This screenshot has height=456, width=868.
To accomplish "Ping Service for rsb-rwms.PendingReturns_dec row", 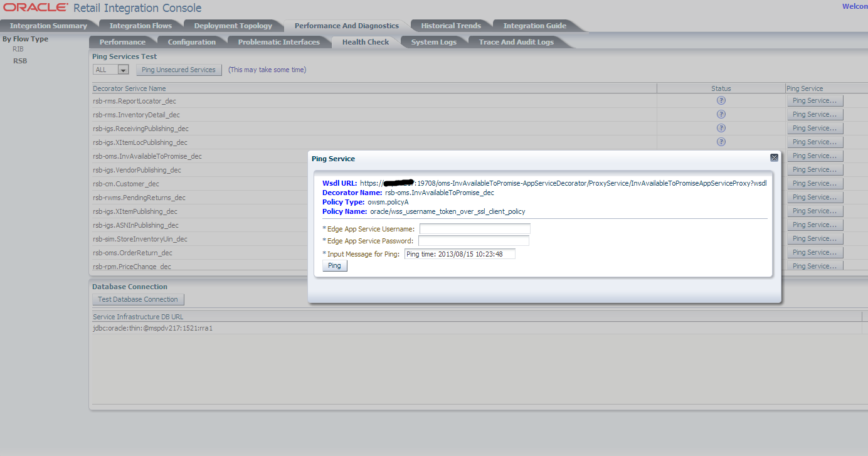I will pos(815,197).
